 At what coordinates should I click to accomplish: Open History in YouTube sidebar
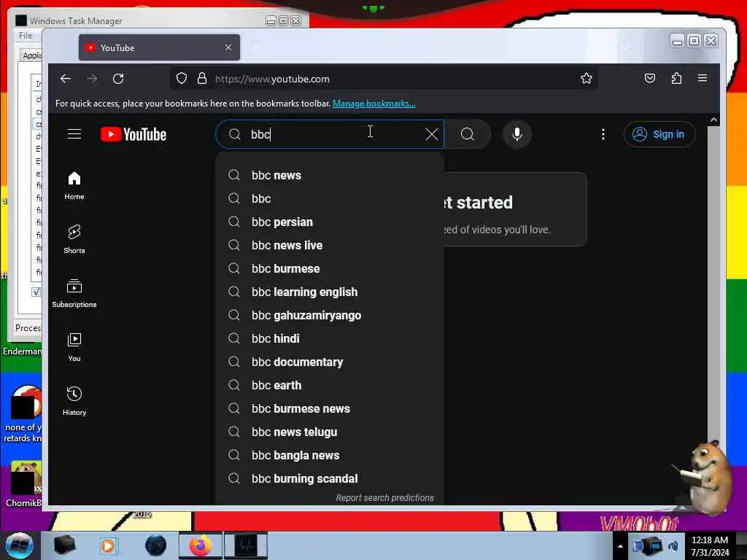pyautogui.click(x=74, y=401)
